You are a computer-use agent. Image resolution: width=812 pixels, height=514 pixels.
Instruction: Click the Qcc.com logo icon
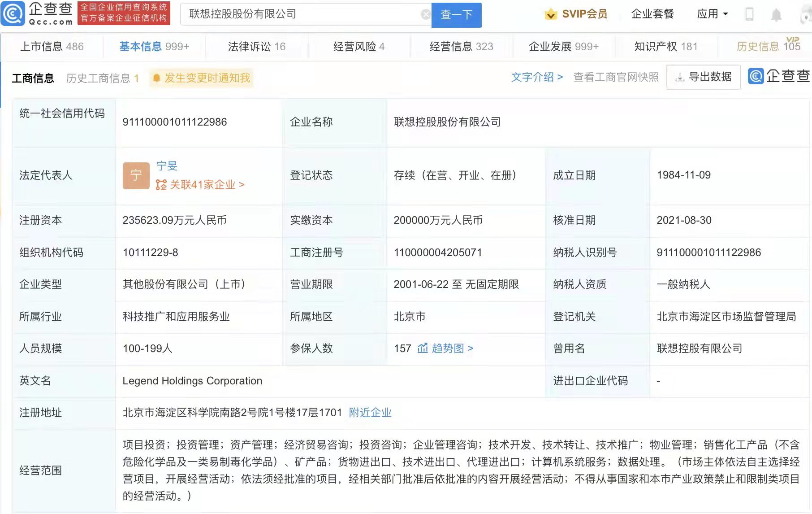pos(13,13)
